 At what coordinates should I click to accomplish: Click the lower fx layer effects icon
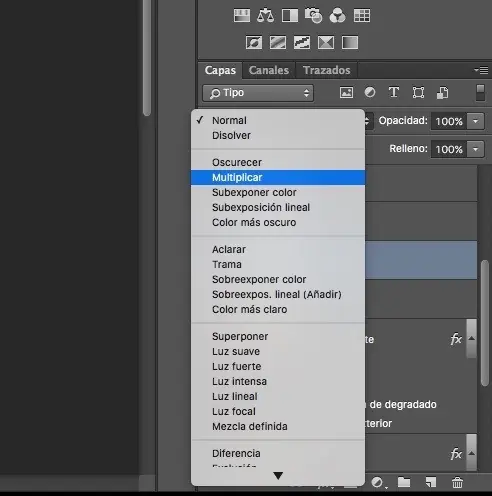click(456, 454)
